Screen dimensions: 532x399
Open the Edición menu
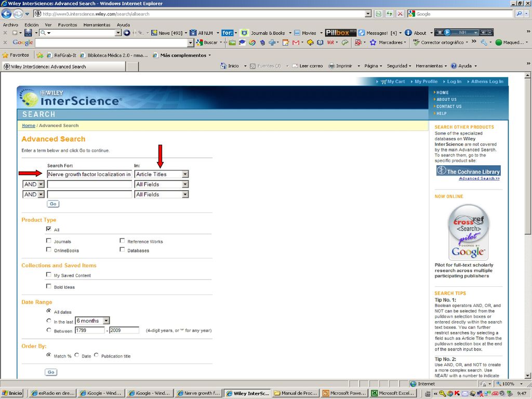point(32,25)
